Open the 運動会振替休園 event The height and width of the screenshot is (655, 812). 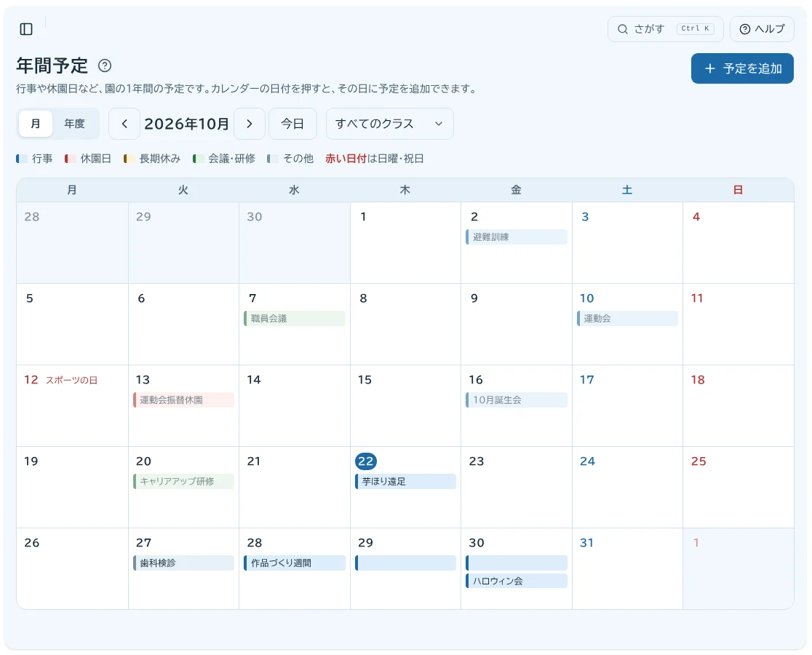click(183, 400)
